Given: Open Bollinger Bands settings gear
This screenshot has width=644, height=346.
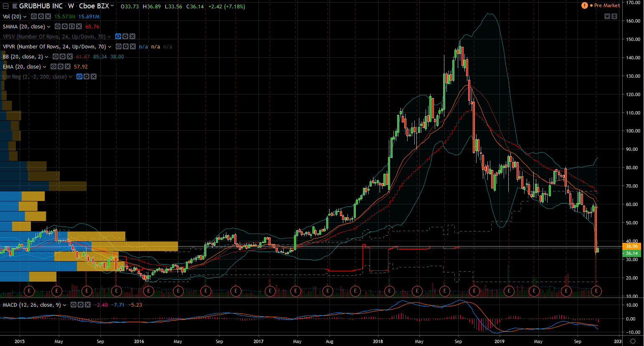Looking at the screenshot, I should coord(63,56).
